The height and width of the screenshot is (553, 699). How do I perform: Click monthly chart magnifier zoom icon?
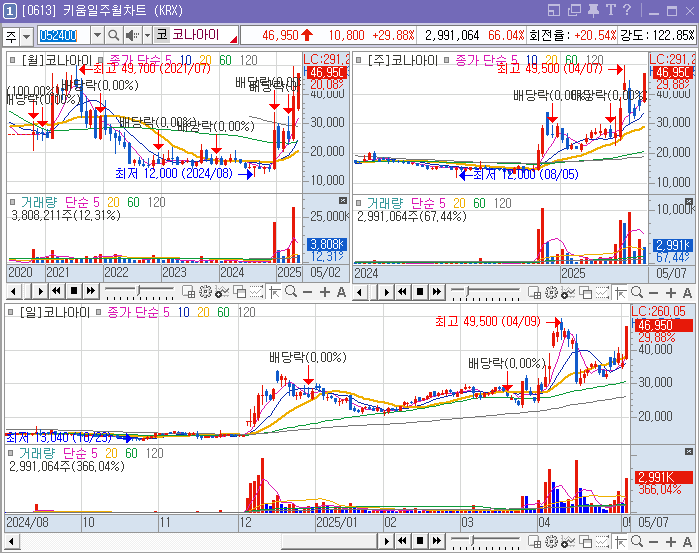pos(291,292)
